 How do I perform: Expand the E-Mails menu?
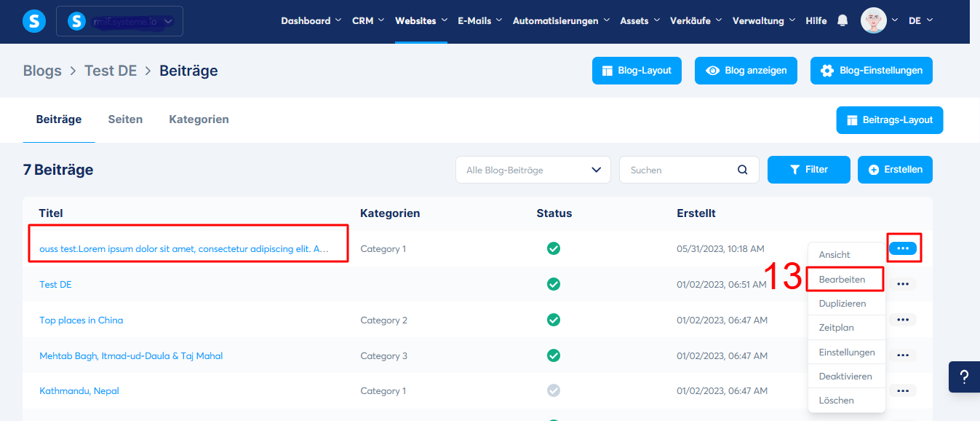pos(479,20)
